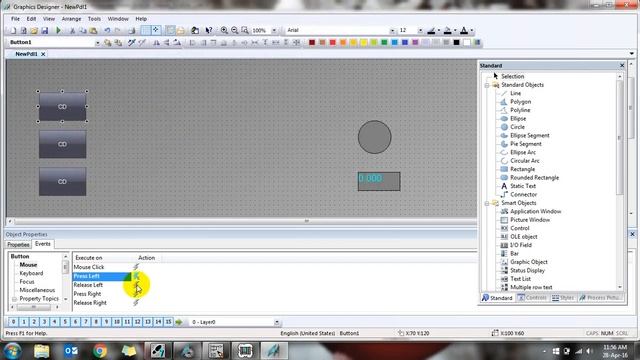This screenshot has width=640, height=360.
Task: Toggle layer 15 visibility button
Action: [168, 322]
